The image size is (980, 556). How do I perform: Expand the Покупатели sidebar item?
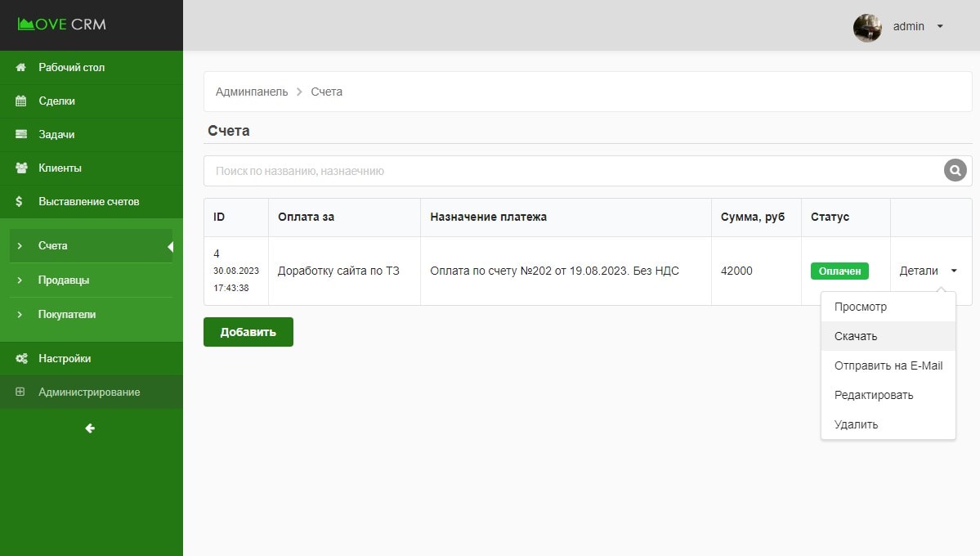tap(67, 314)
